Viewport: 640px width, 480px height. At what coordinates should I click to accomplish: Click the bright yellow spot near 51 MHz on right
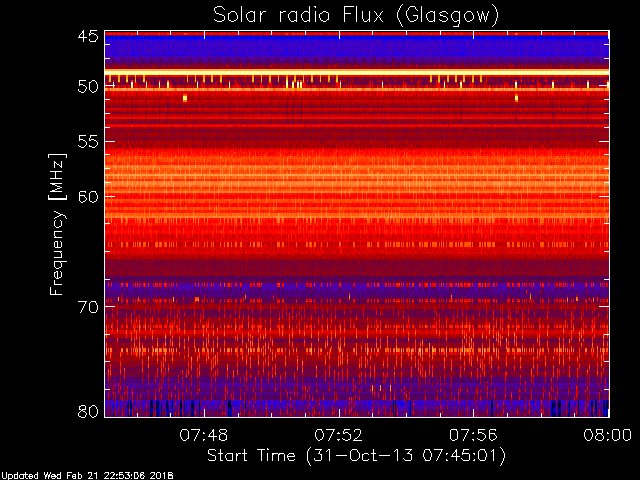516,98
